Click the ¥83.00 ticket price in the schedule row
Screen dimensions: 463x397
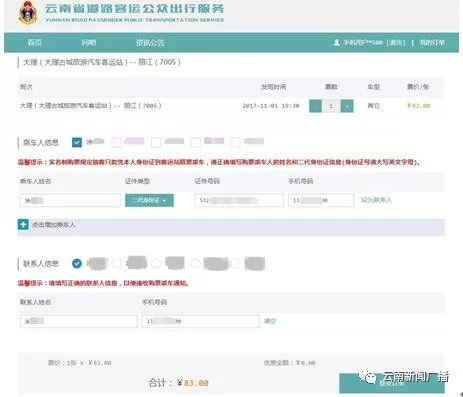419,106
